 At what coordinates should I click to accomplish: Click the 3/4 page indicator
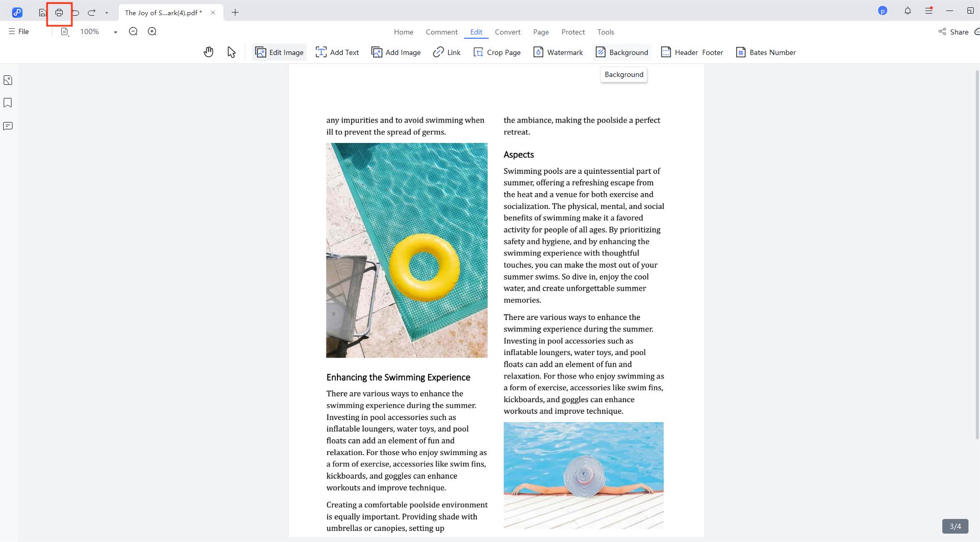point(955,526)
